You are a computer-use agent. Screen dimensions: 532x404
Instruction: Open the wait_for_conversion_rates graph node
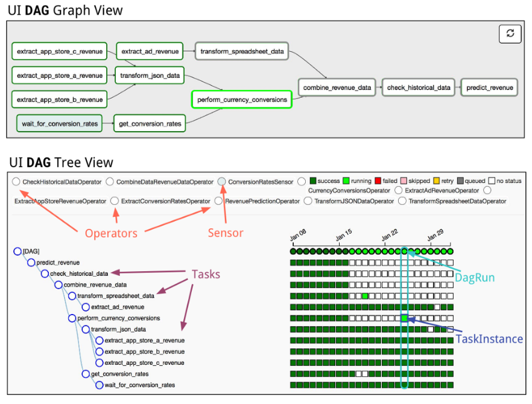point(59,124)
